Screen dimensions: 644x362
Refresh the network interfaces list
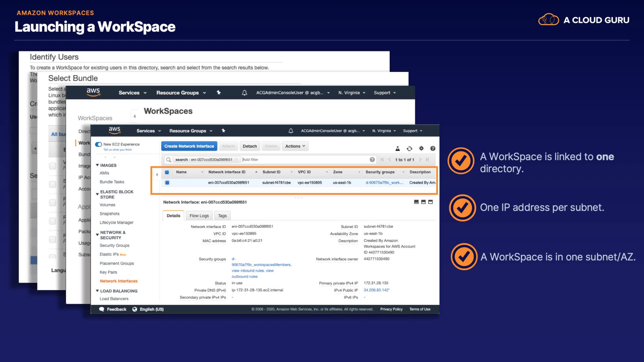point(410,148)
